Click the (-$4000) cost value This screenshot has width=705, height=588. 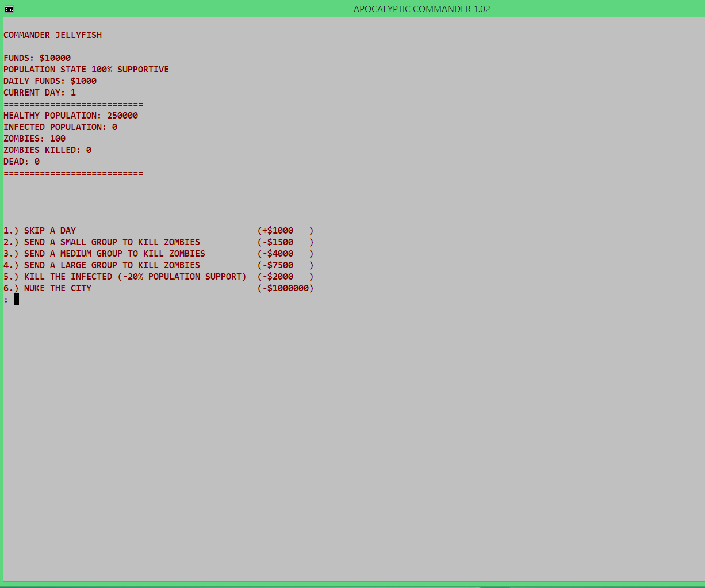click(286, 254)
